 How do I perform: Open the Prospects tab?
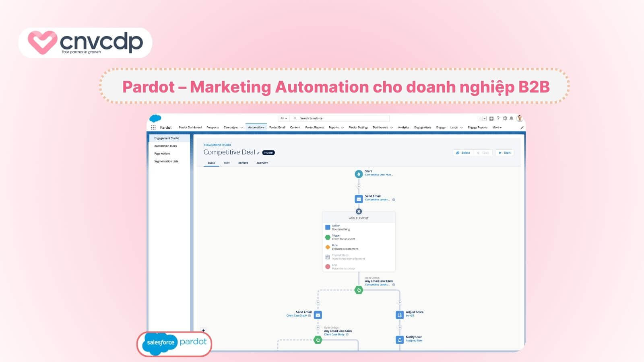pos(213,128)
